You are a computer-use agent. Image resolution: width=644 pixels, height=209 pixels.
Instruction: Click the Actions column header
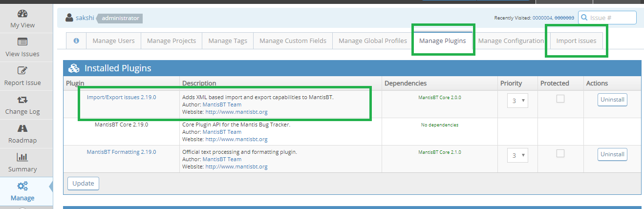[x=597, y=84]
